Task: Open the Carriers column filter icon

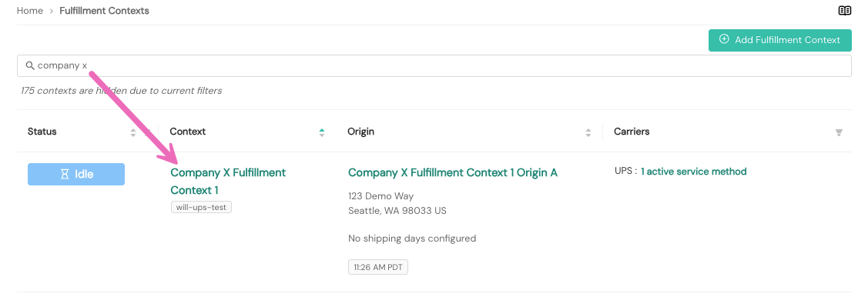Action: point(839,132)
